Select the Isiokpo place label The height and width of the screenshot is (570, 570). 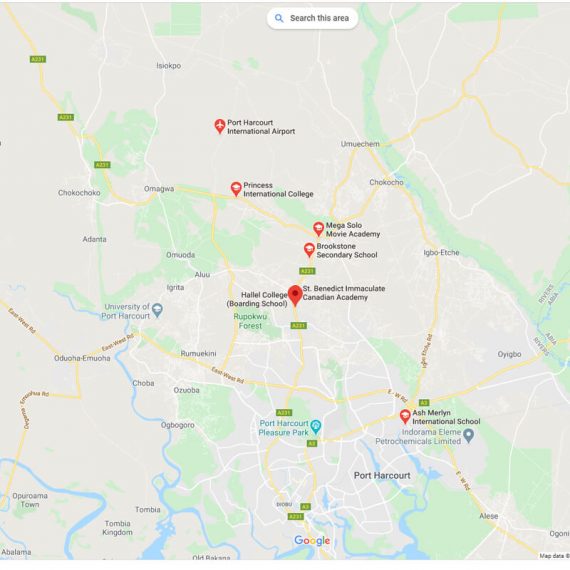pos(169,66)
